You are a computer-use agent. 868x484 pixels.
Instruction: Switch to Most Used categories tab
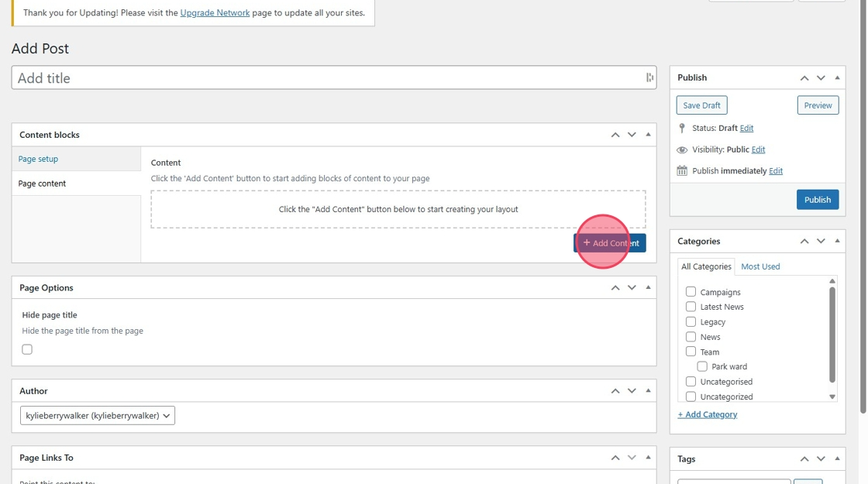[x=760, y=266]
